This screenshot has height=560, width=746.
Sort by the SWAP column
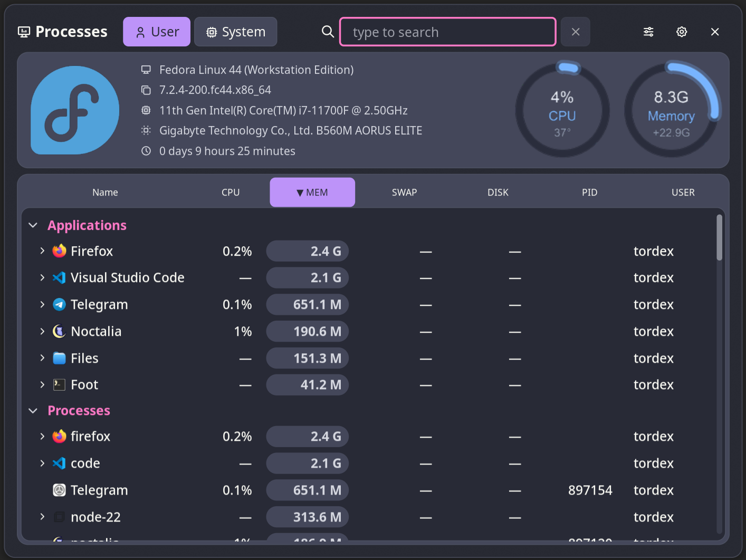(x=404, y=192)
